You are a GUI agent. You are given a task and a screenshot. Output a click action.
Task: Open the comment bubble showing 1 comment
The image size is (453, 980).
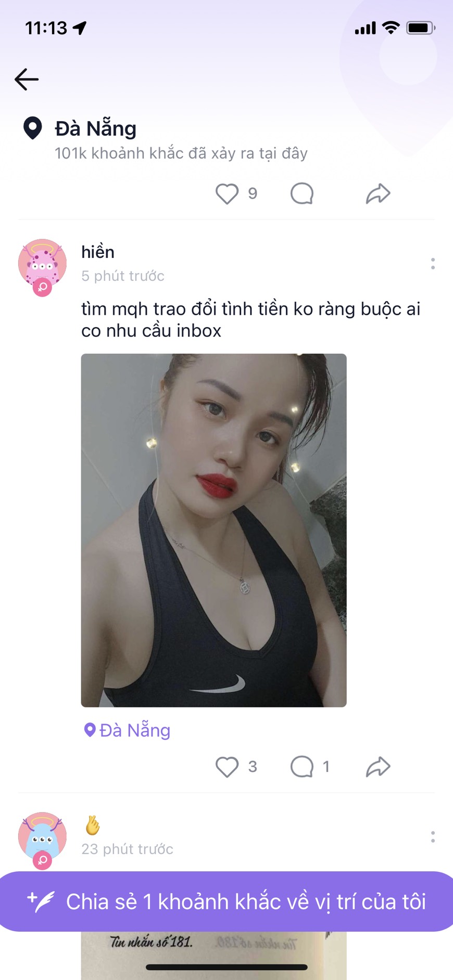click(302, 767)
